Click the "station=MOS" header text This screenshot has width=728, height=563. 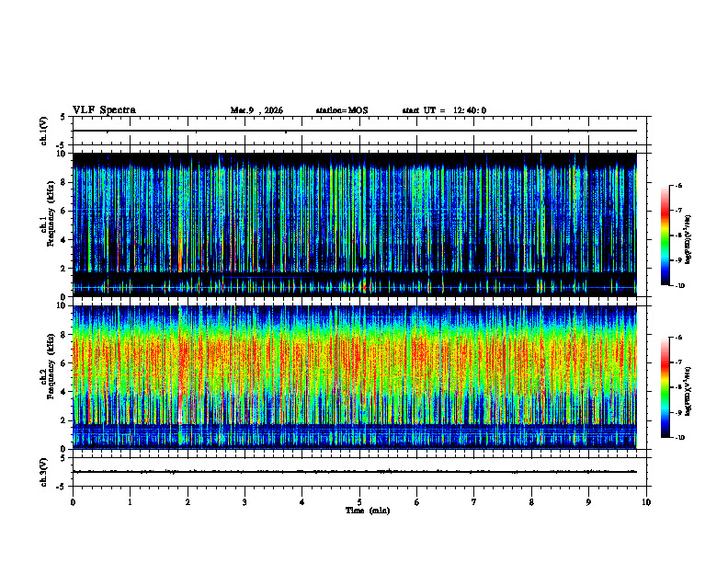[x=342, y=110]
